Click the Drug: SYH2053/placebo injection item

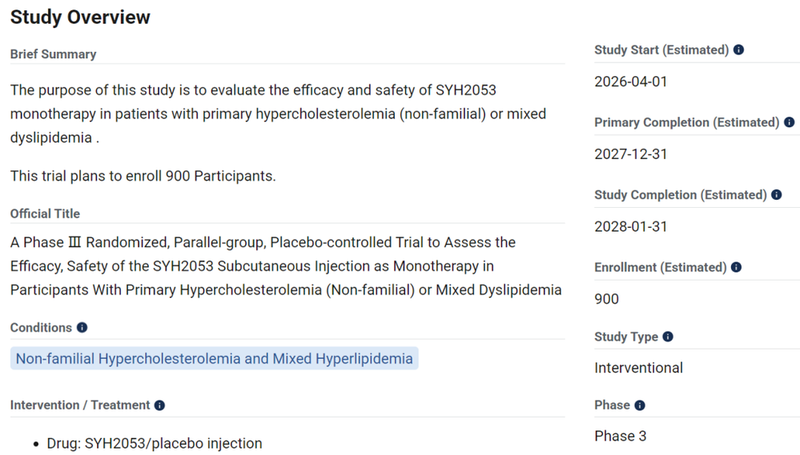point(154,443)
